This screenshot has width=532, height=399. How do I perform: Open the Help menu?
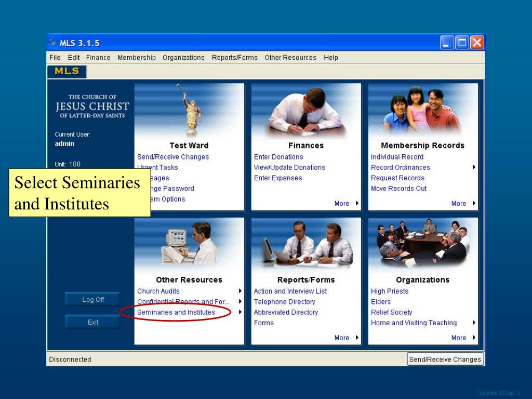pos(331,58)
